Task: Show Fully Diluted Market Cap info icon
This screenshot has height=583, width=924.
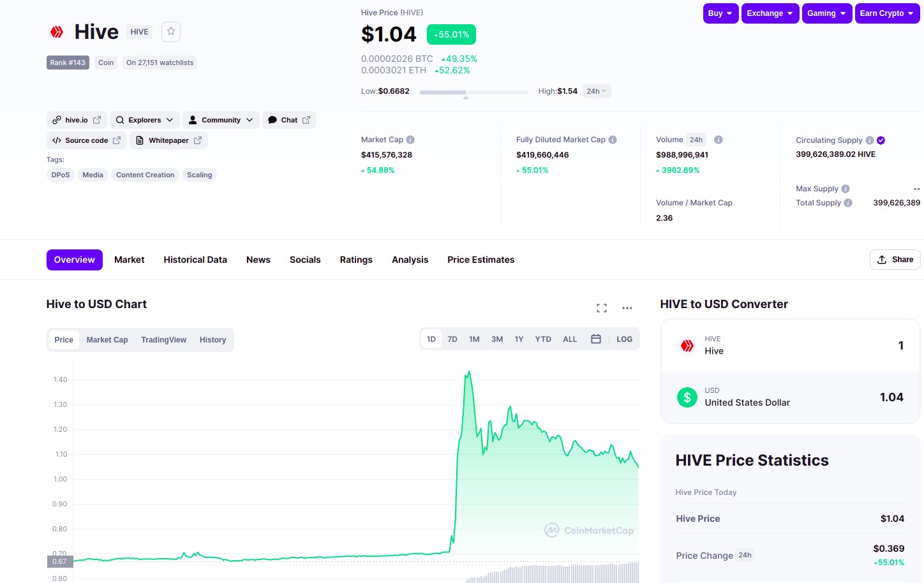Action: (613, 140)
